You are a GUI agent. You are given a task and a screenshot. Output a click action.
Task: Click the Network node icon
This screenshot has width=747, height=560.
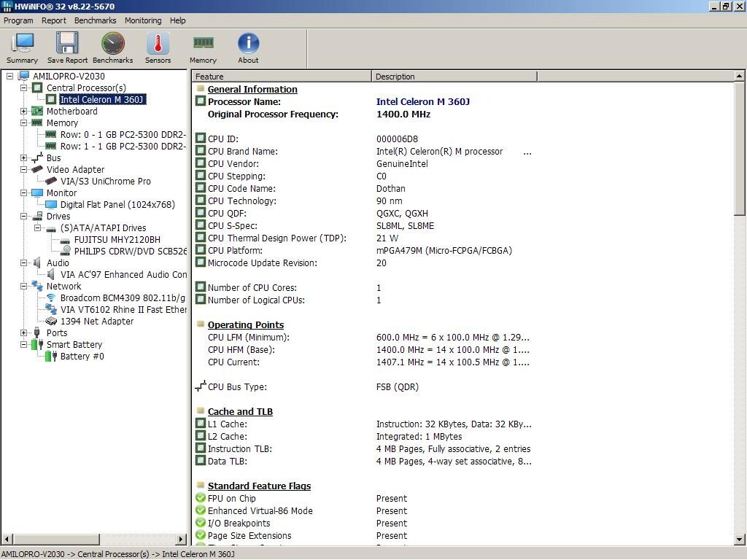pyautogui.click(x=37, y=286)
